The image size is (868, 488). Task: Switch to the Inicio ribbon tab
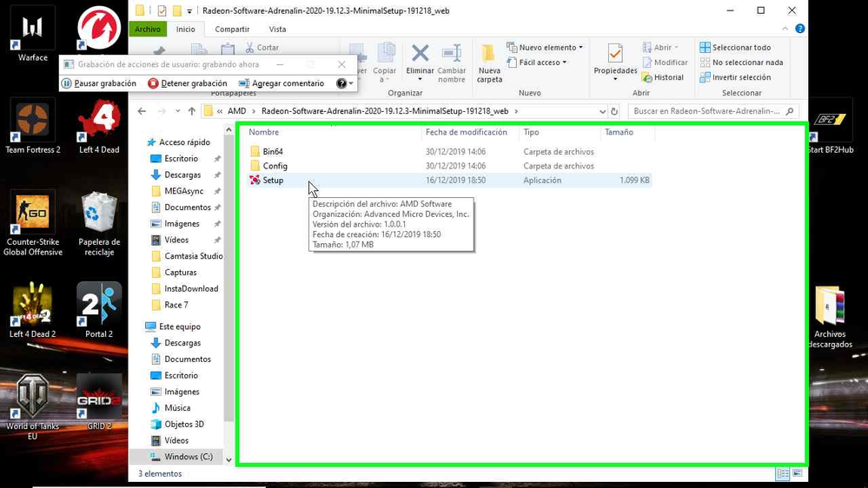185,30
